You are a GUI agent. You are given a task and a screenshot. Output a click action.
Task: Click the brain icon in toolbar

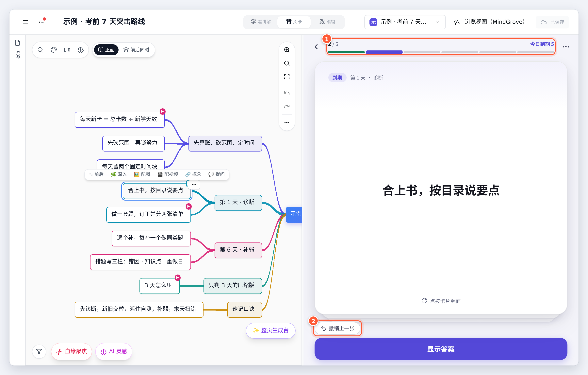[81, 50]
